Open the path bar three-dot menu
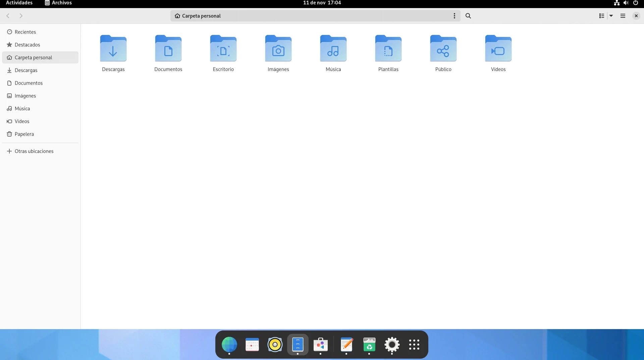The height and width of the screenshot is (360, 644). click(x=454, y=16)
